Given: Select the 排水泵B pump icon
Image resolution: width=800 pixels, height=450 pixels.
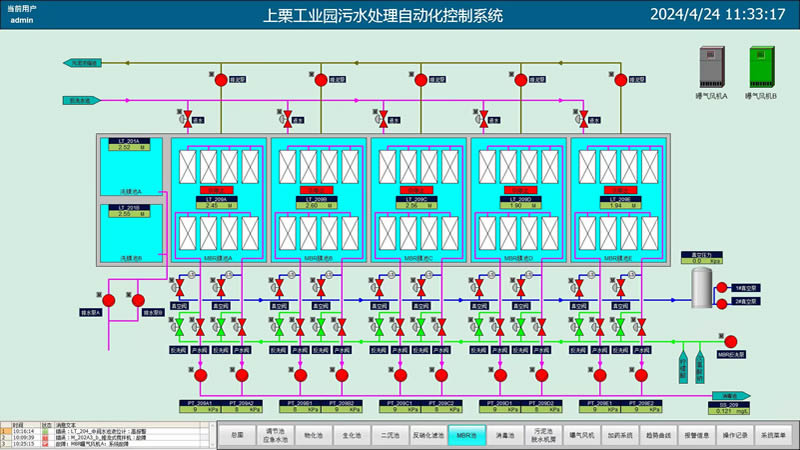Looking at the screenshot, I should click(138, 298).
